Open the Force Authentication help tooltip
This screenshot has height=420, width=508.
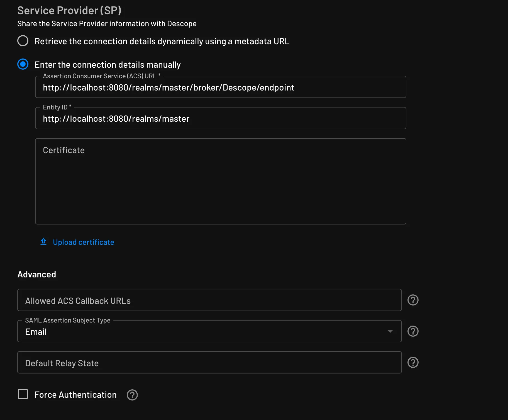point(132,395)
